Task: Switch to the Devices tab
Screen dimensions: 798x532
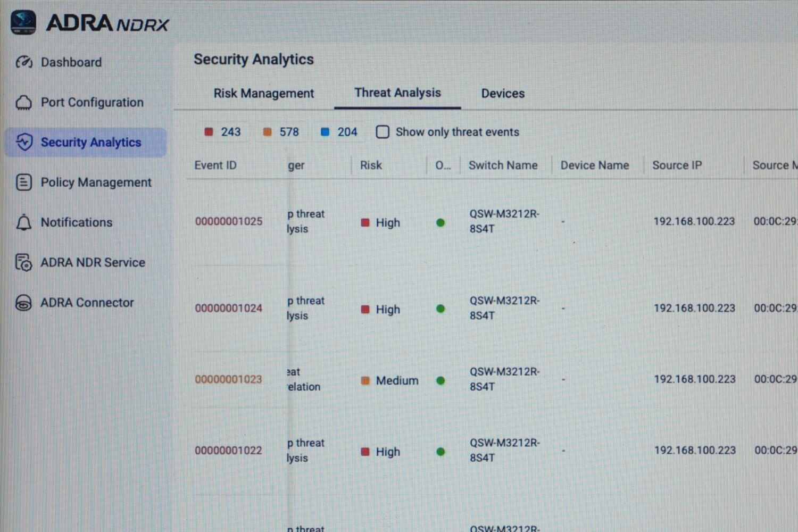Action: coord(503,94)
